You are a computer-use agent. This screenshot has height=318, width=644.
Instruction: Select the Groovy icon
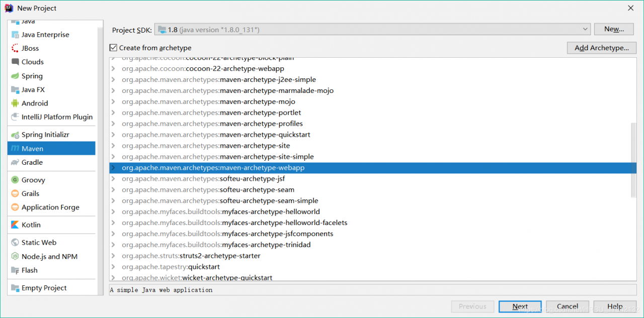point(15,180)
